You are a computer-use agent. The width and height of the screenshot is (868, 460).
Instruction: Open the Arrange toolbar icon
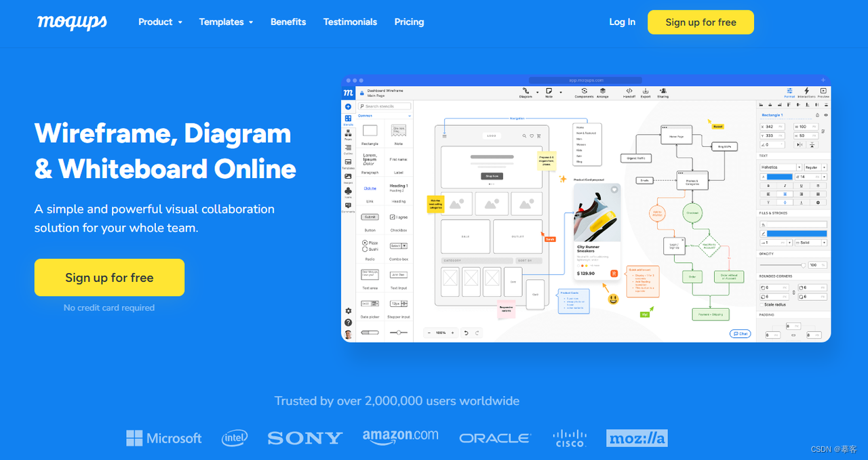coord(602,93)
